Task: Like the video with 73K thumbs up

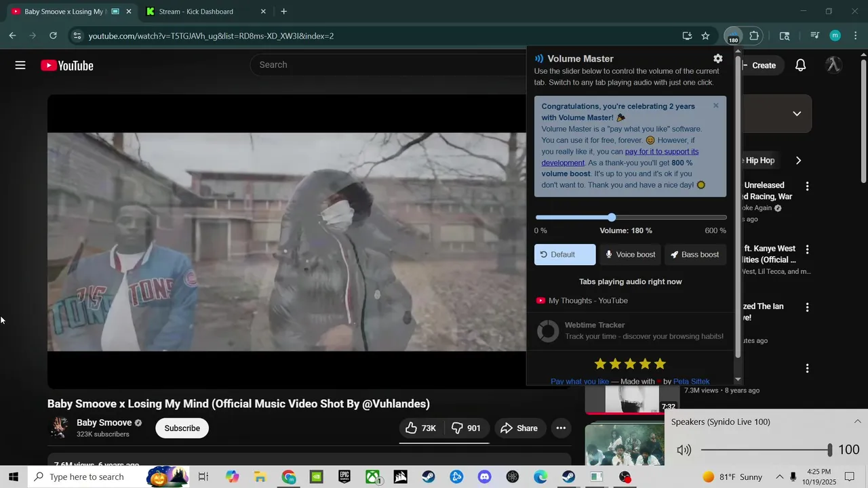Action: click(x=421, y=428)
